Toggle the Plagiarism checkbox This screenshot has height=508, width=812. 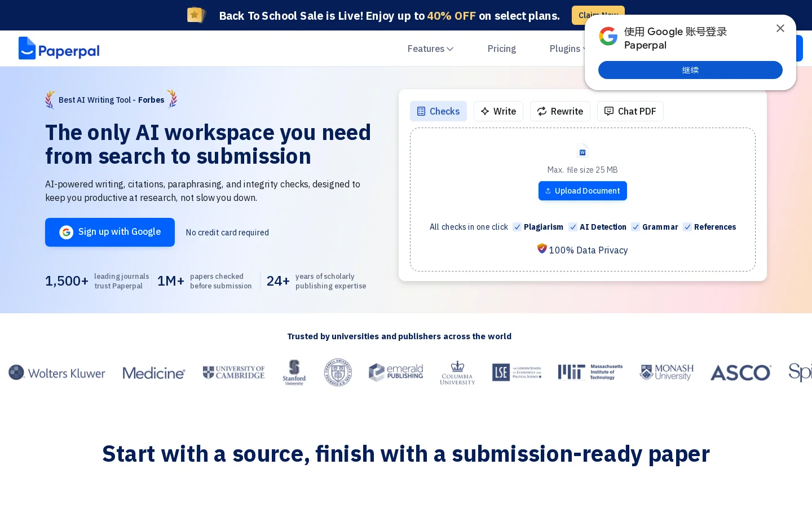click(517, 227)
